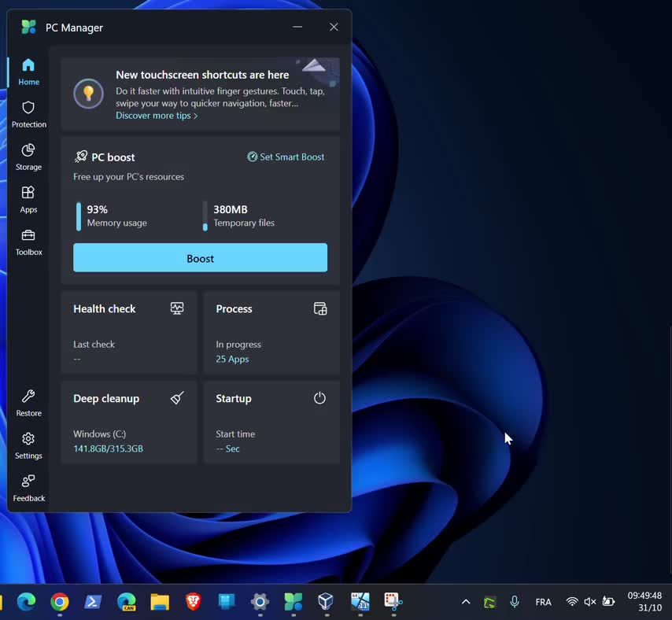Toggle the muted volume icon in taskbar

coord(590,602)
